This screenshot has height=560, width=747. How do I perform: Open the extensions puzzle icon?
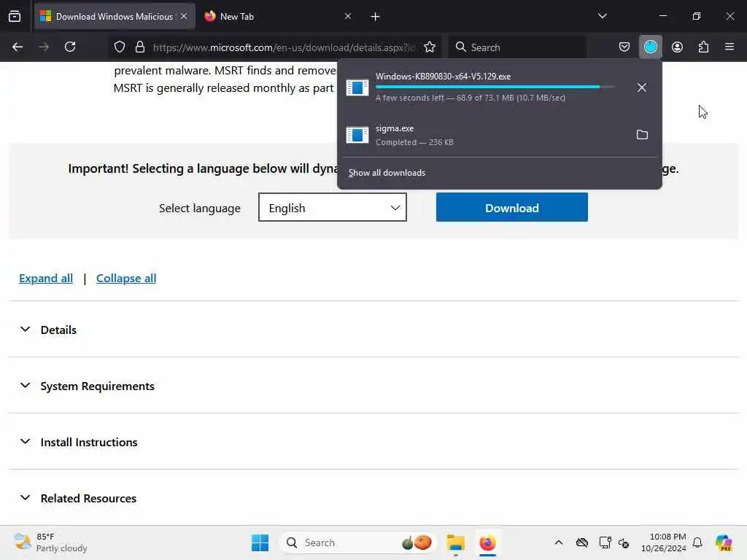tap(703, 47)
